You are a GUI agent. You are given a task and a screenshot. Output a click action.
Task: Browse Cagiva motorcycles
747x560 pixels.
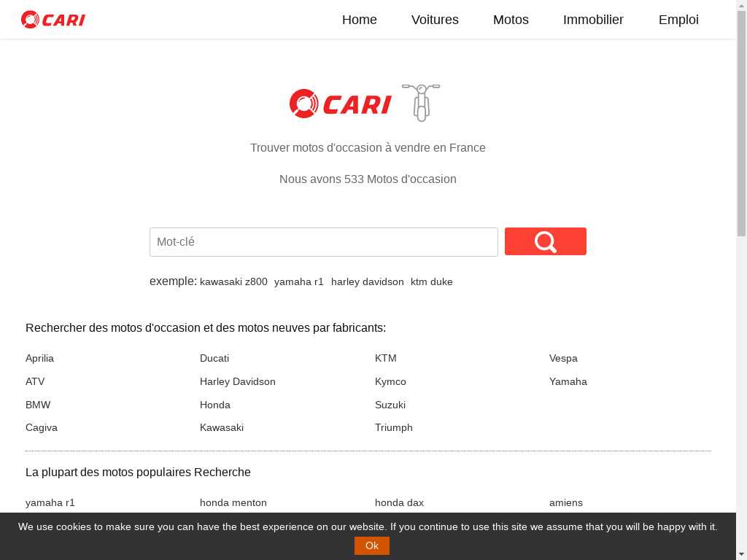42,427
